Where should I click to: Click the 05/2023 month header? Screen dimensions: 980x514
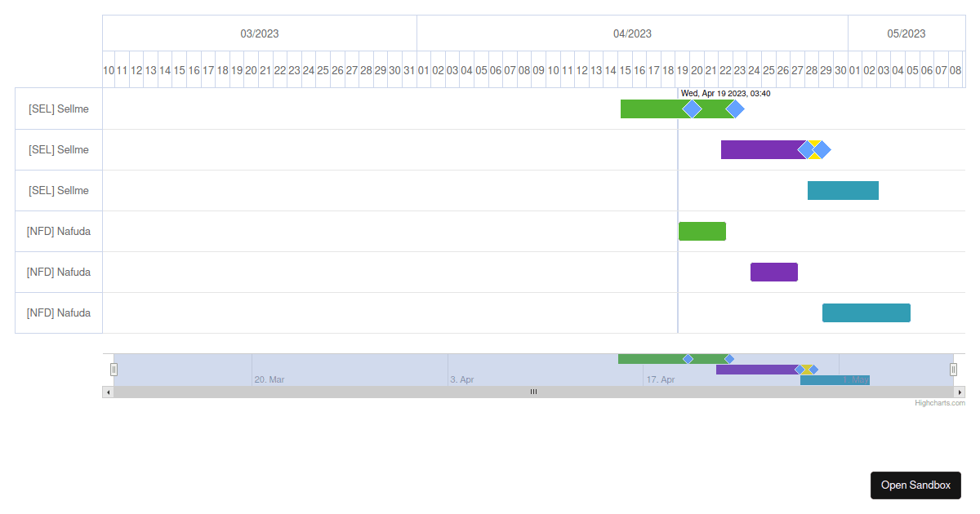pyautogui.click(x=906, y=33)
